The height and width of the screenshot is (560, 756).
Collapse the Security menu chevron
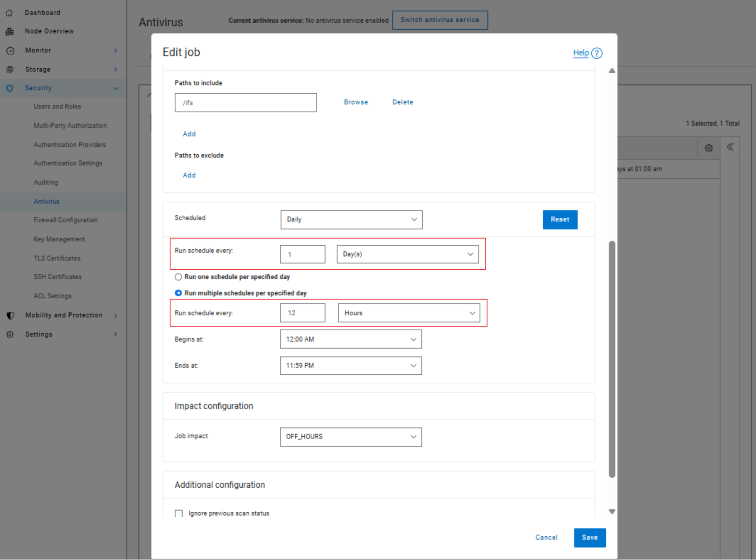coord(116,88)
